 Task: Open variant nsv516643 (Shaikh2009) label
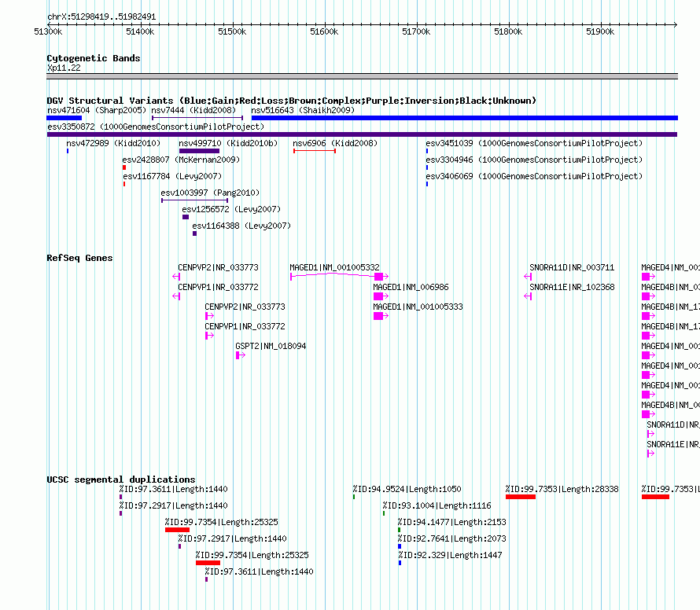pos(303,110)
